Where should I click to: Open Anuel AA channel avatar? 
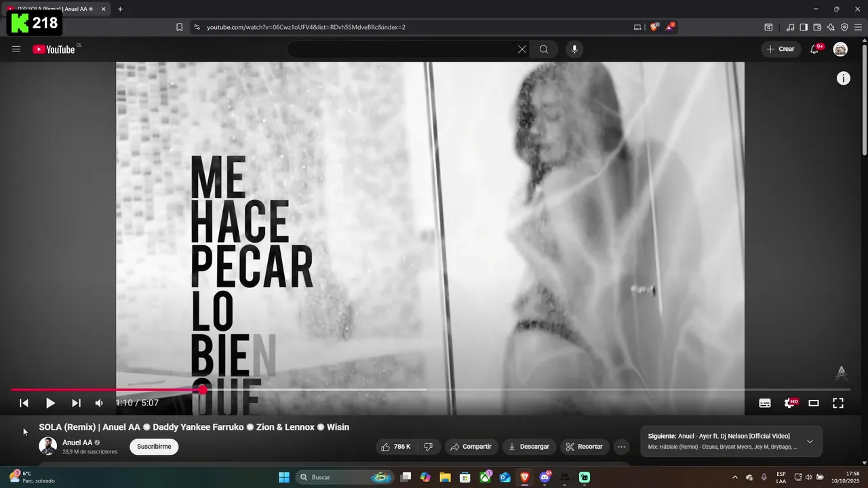tap(47, 446)
